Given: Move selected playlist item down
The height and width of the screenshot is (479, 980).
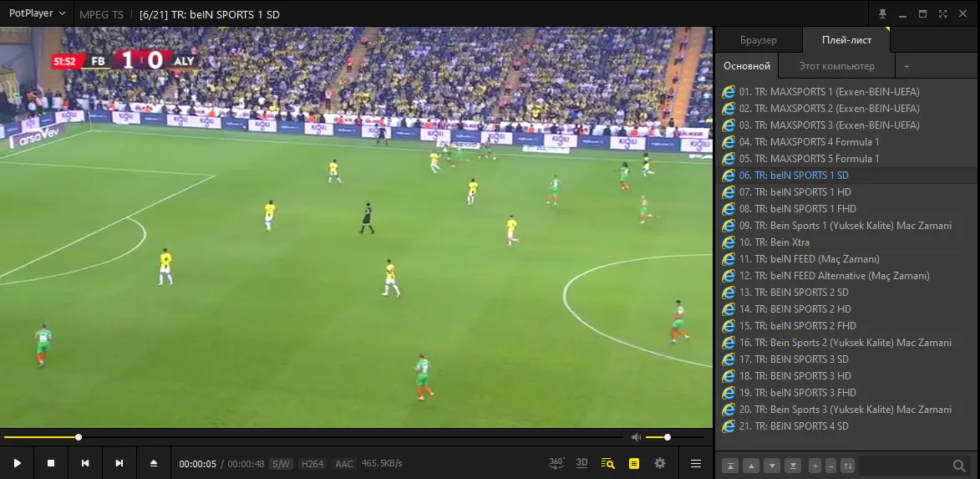Looking at the screenshot, I should point(773,466).
